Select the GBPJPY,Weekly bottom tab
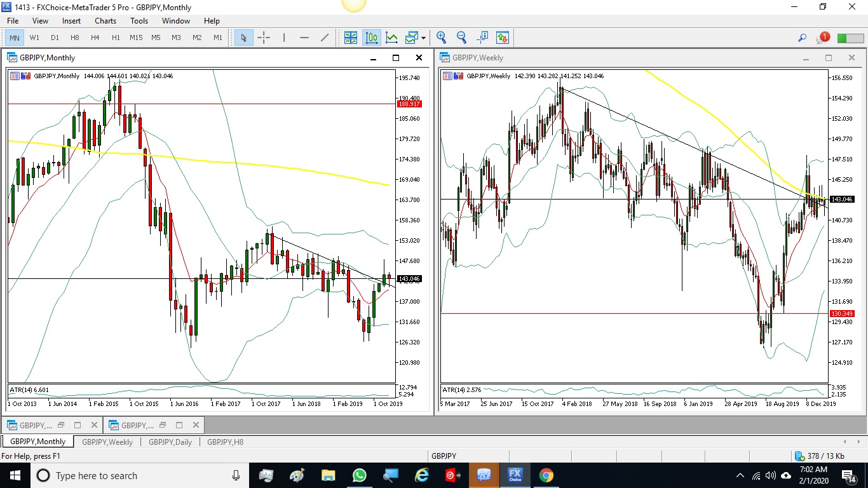This screenshot has width=868, height=488. [107, 442]
